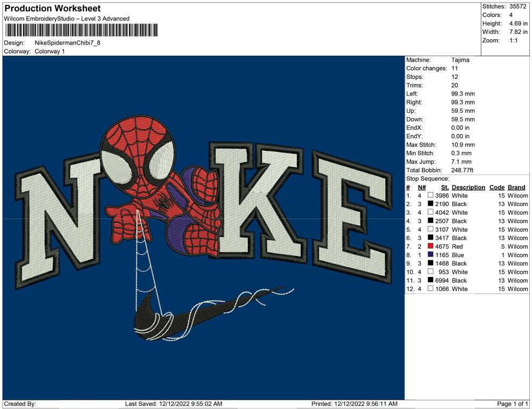Screen dimensions: 532x409
Task: Click 'Last Saved: 12/12/2022 9:55:02 AM' footer
Action: click(174, 404)
